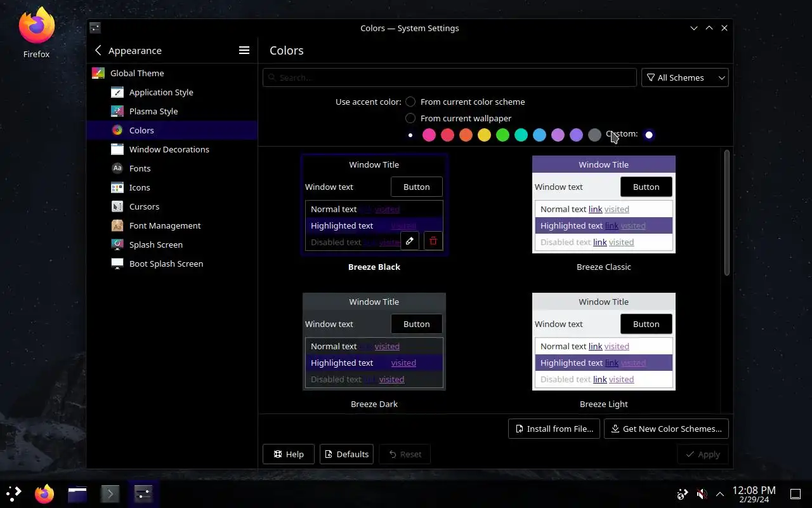Choose the orange accent color swatch
Screen dimensions: 812x508
(x=466, y=135)
